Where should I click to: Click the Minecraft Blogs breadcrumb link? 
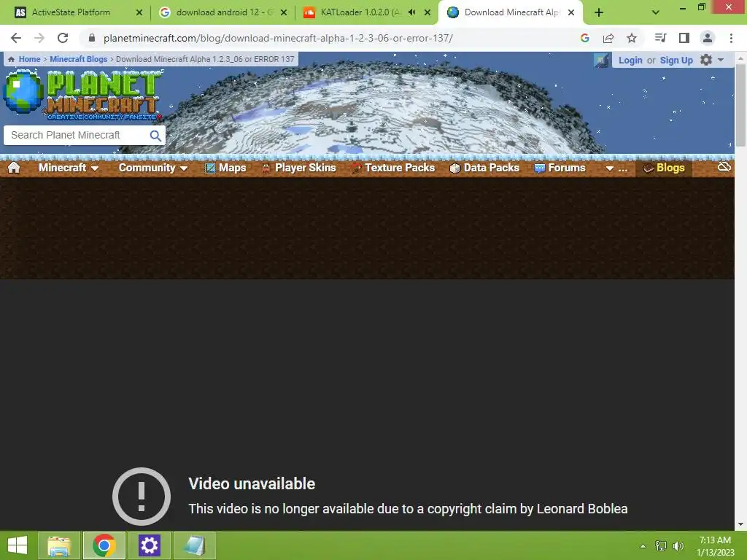[79, 59]
